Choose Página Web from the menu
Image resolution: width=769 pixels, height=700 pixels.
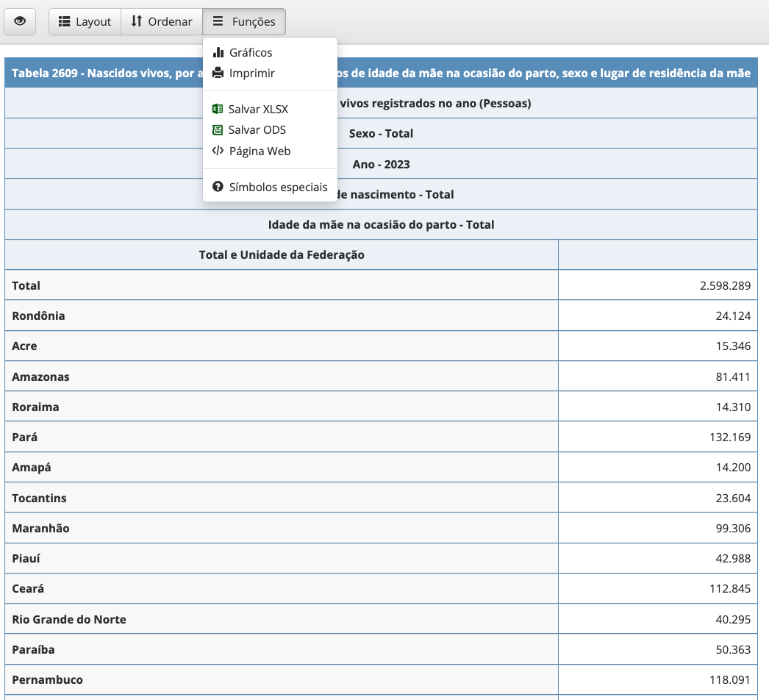pos(260,151)
